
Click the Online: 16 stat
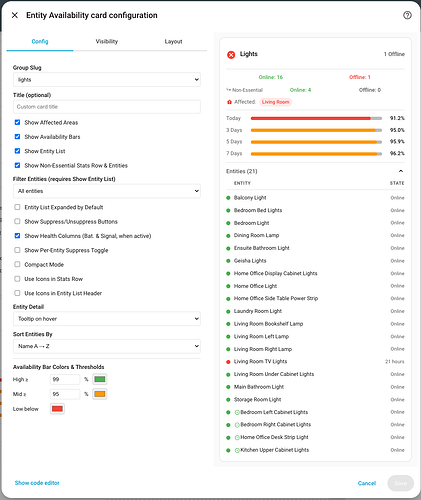tap(271, 77)
